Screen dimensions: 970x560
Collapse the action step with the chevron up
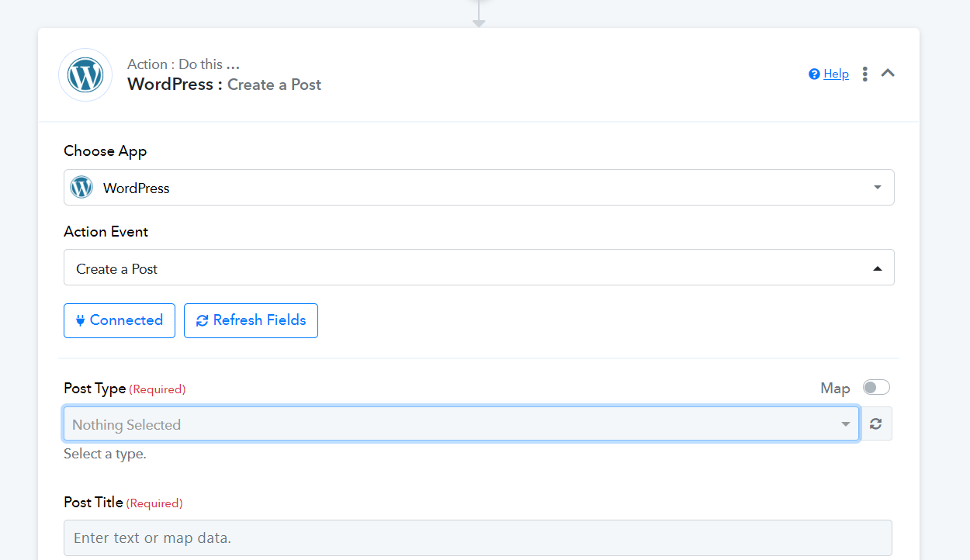[889, 73]
